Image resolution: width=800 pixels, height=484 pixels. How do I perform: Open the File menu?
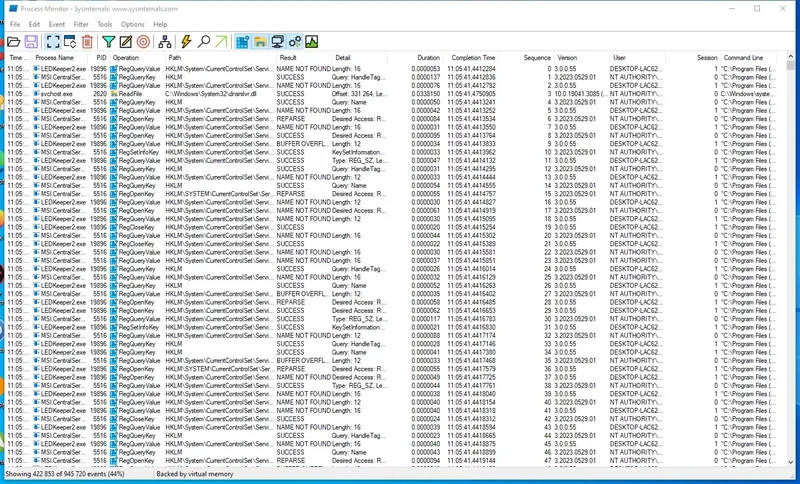pyautogui.click(x=15, y=24)
